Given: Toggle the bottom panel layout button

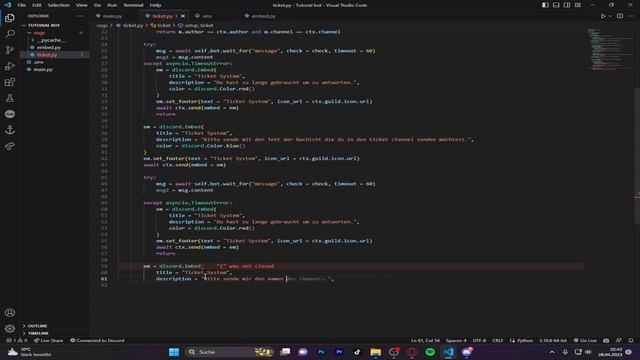Looking at the screenshot, I should (556, 5).
